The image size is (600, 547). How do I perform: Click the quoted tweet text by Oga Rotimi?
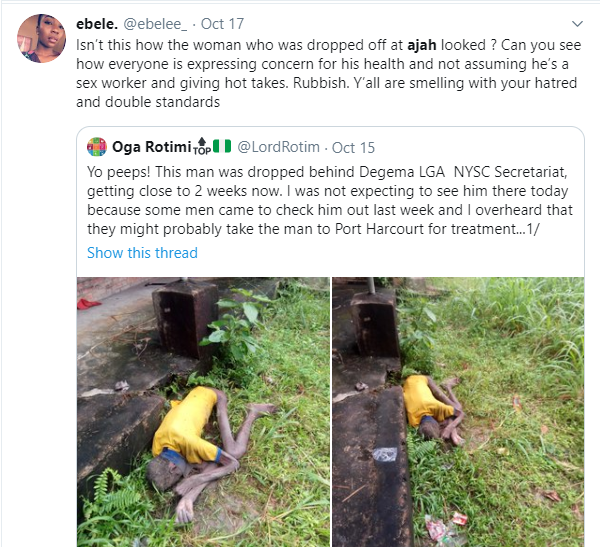330,200
